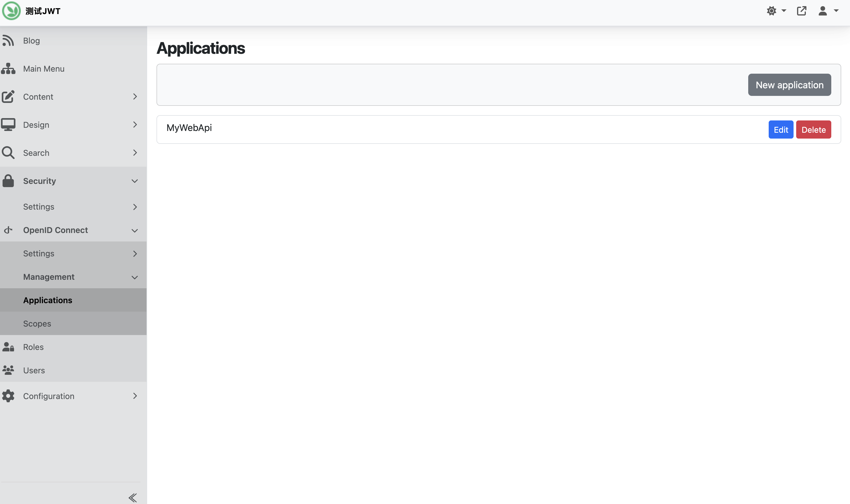The width and height of the screenshot is (850, 504).
Task: Select Scopes in the sidebar
Action: pyautogui.click(x=73, y=324)
